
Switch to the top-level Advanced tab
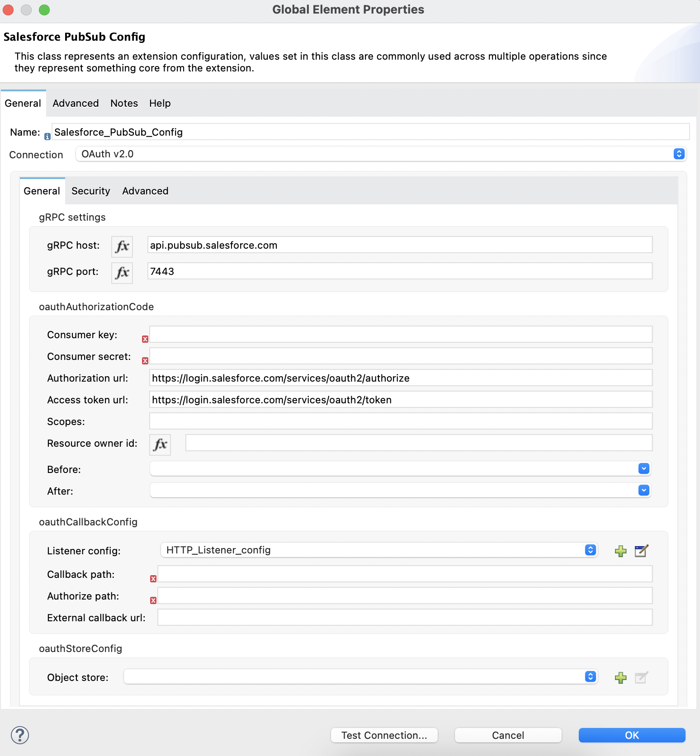(76, 103)
